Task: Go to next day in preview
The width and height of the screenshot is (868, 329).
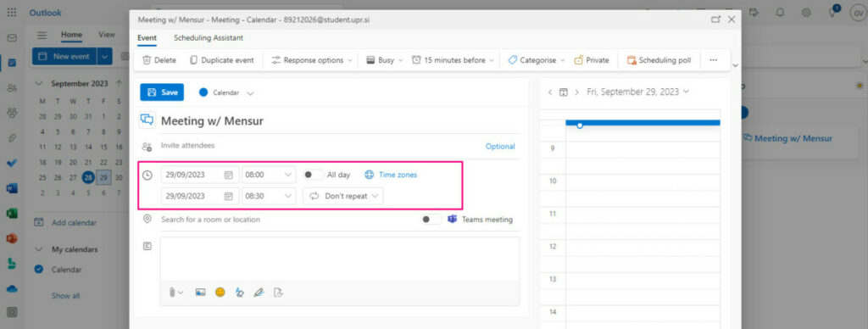Action: (x=576, y=92)
